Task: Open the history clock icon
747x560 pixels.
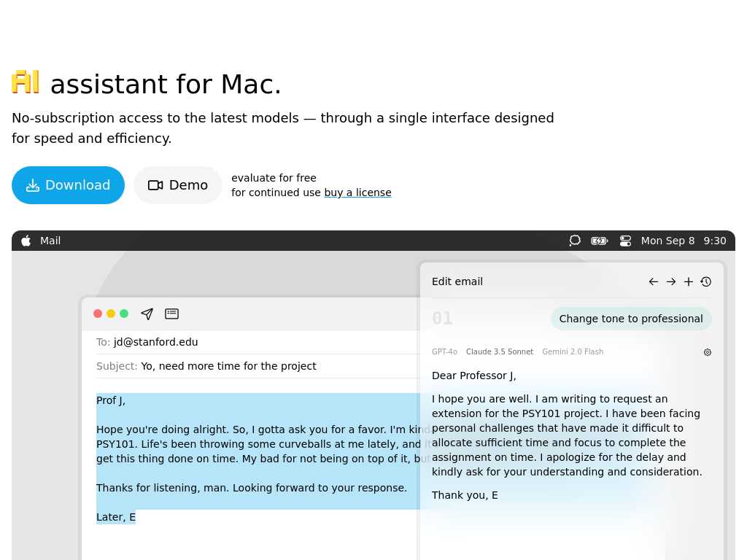Action: pyautogui.click(x=706, y=282)
